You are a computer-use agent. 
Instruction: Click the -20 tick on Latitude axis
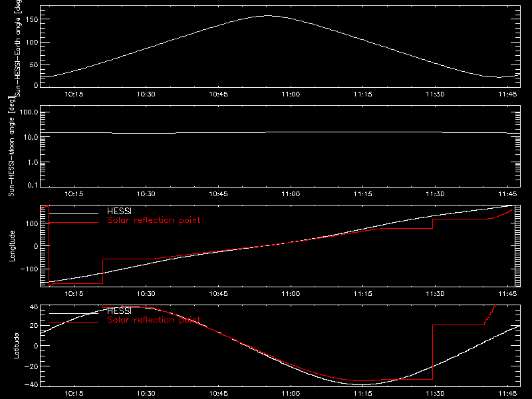(31, 366)
